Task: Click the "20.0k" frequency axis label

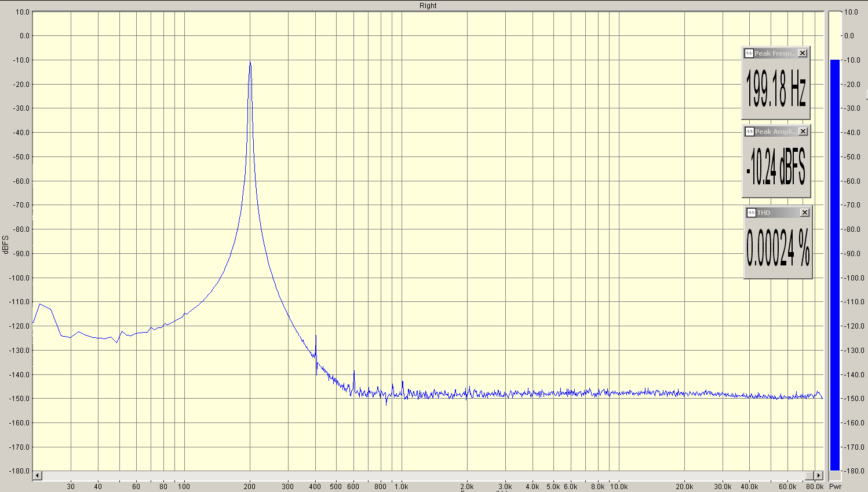Action: pyautogui.click(x=684, y=486)
